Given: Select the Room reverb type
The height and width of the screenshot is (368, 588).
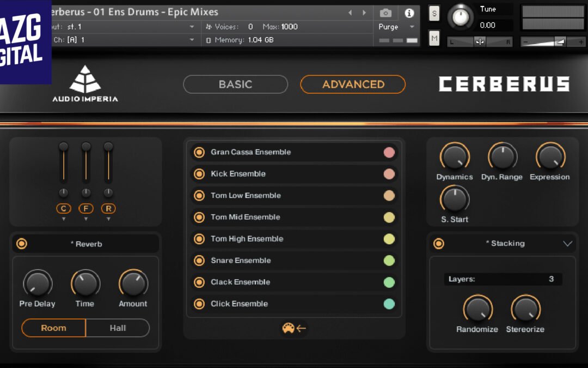Looking at the screenshot, I should (x=53, y=328).
